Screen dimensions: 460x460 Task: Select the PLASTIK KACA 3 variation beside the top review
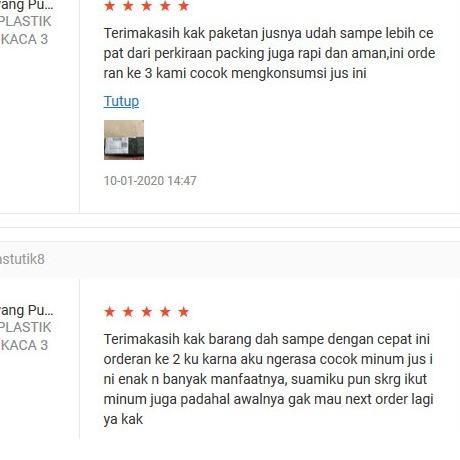coord(26,30)
